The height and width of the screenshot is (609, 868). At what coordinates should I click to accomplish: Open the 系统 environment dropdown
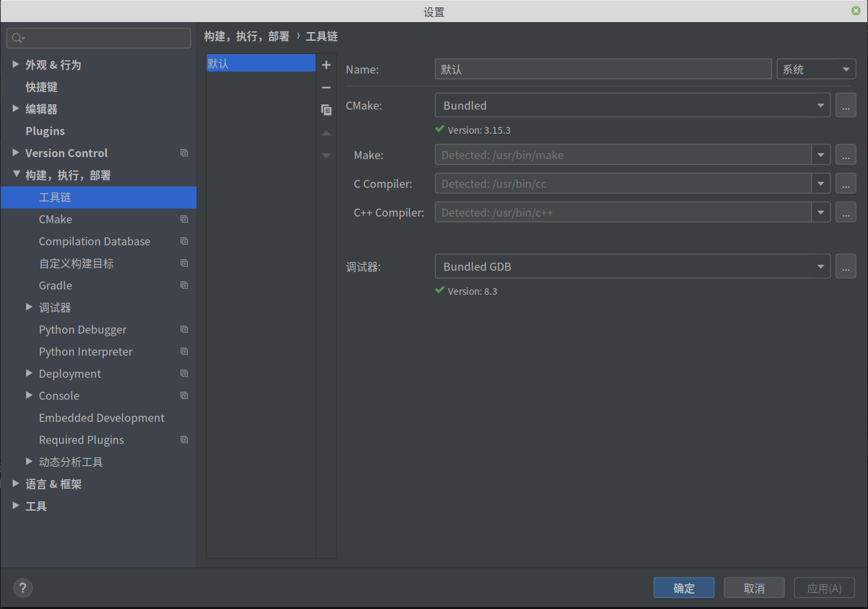[816, 70]
